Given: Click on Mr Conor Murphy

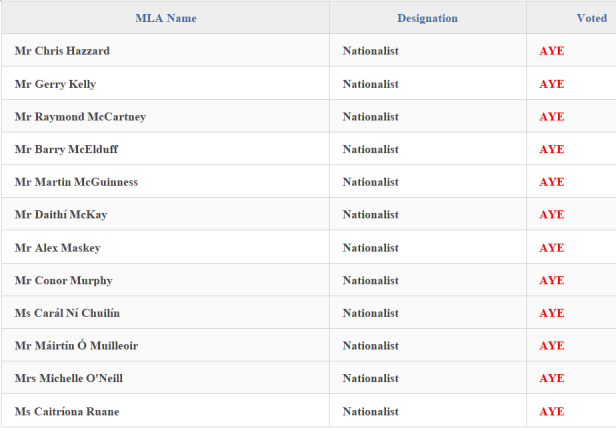Looking at the screenshot, I should (63, 280).
